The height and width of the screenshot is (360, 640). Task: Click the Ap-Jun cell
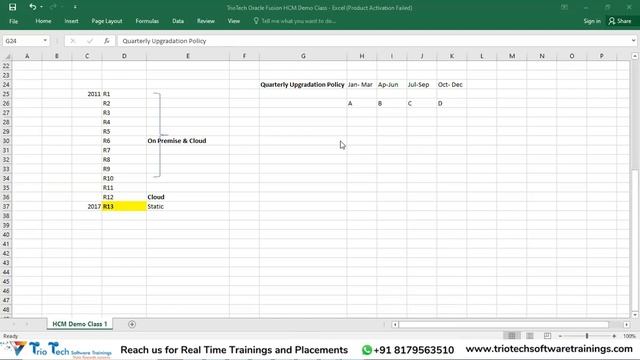[x=392, y=84]
